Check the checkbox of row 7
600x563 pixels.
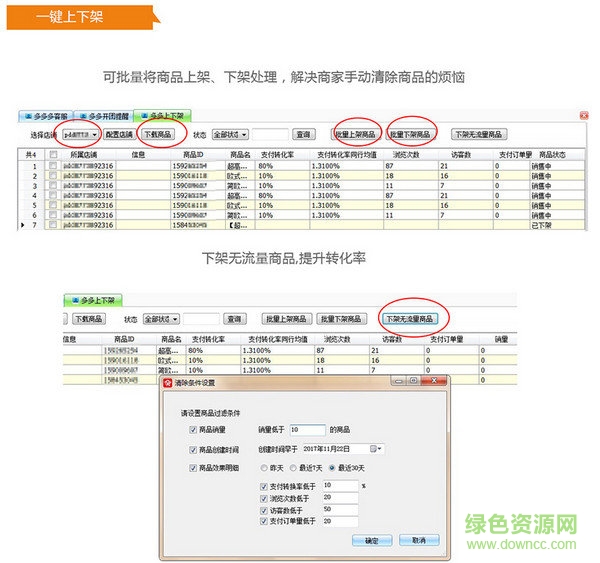[x=53, y=225]
